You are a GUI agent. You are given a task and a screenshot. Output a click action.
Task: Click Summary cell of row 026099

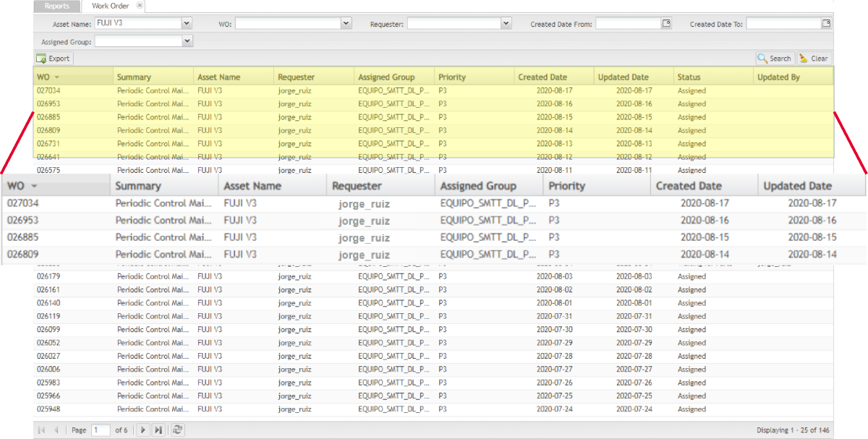click(153, 329)
